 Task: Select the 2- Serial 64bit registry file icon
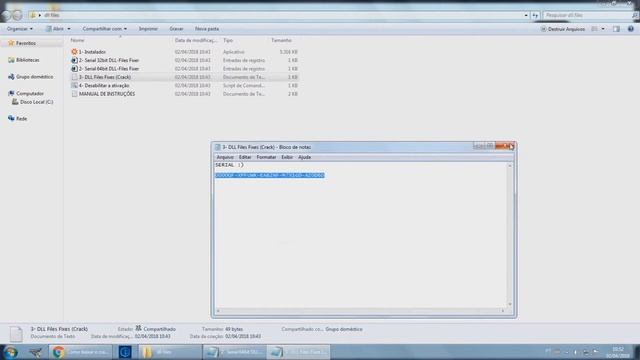click(74, 69)
